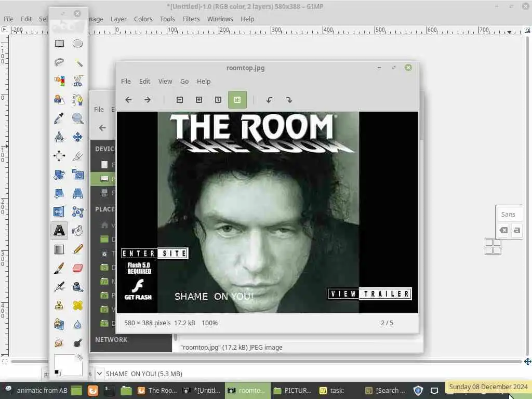Open GIMP Layer menu

tap(118, 19)
